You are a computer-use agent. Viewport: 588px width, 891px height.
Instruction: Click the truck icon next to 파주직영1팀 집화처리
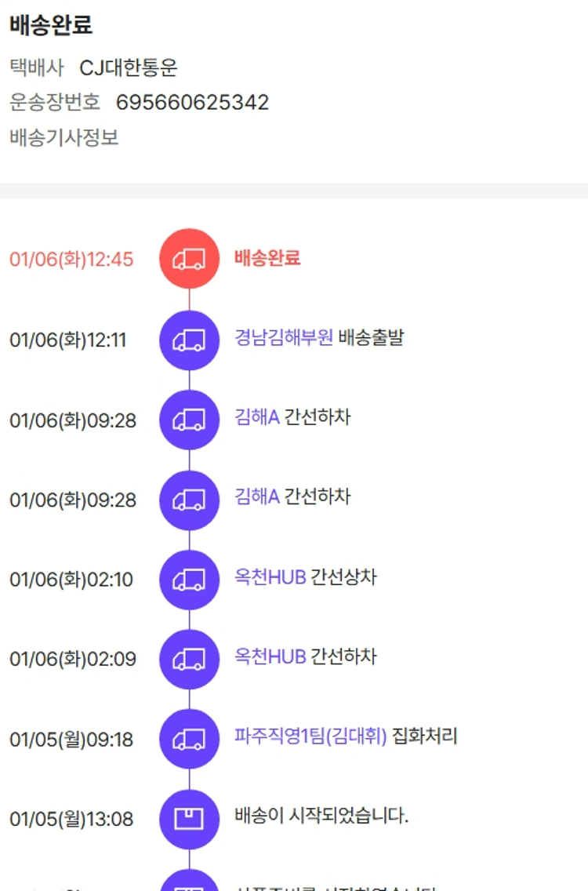[x=189, y=739]
